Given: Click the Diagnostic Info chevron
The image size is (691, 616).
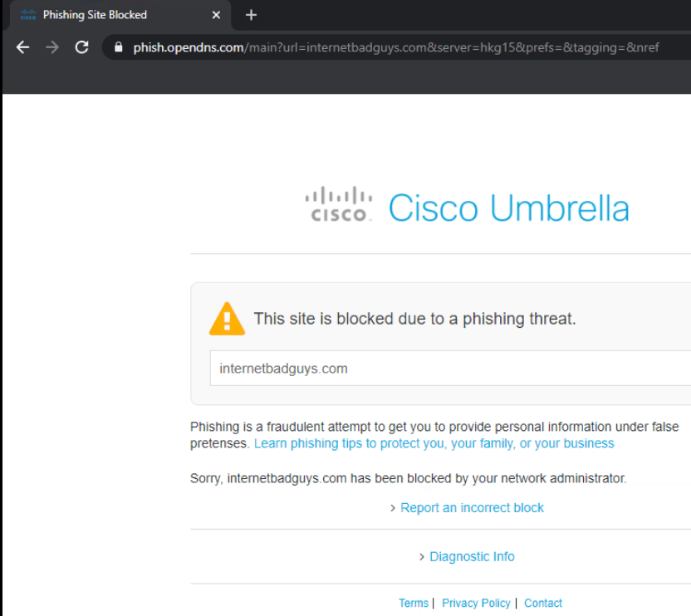Looking at the screenshot, I should (x=422, y=556).
